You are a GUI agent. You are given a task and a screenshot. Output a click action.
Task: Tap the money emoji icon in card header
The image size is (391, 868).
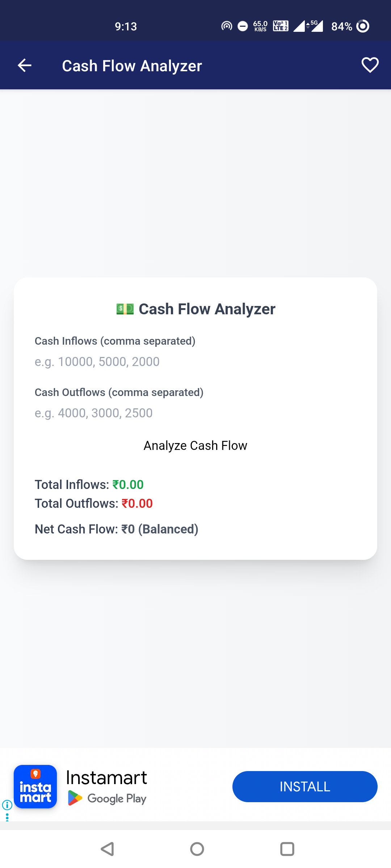click(x=125, y=309)
